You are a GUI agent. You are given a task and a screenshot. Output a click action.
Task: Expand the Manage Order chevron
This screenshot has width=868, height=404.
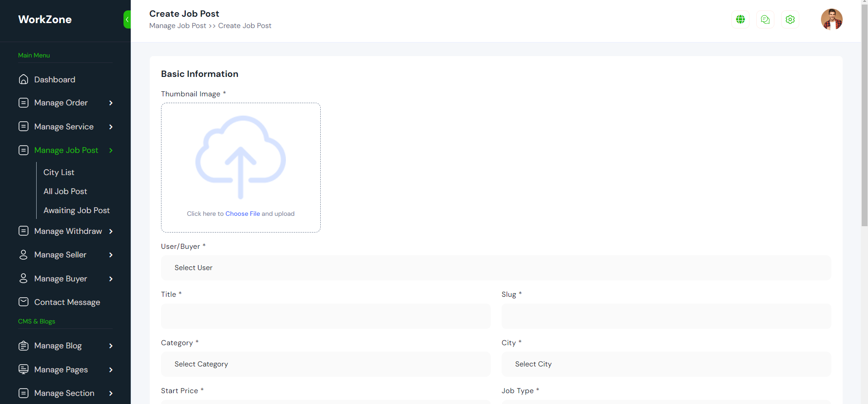[111, 103]
